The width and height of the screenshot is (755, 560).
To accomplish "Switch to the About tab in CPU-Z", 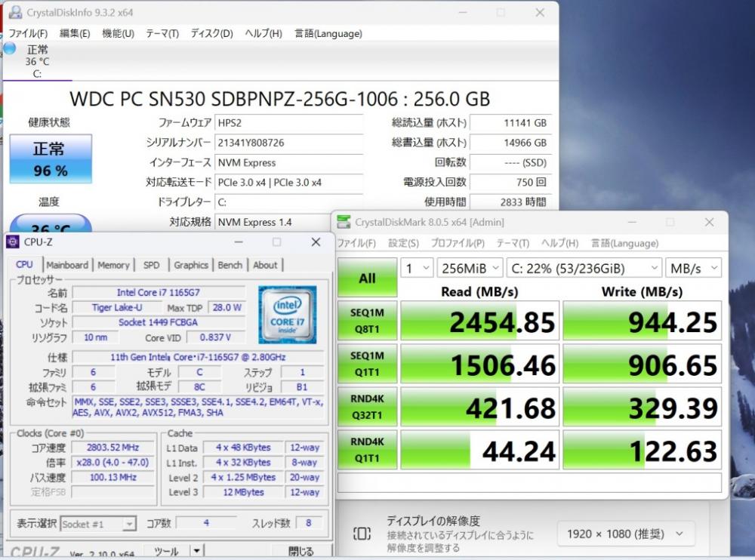I will (x=265, y=265).
